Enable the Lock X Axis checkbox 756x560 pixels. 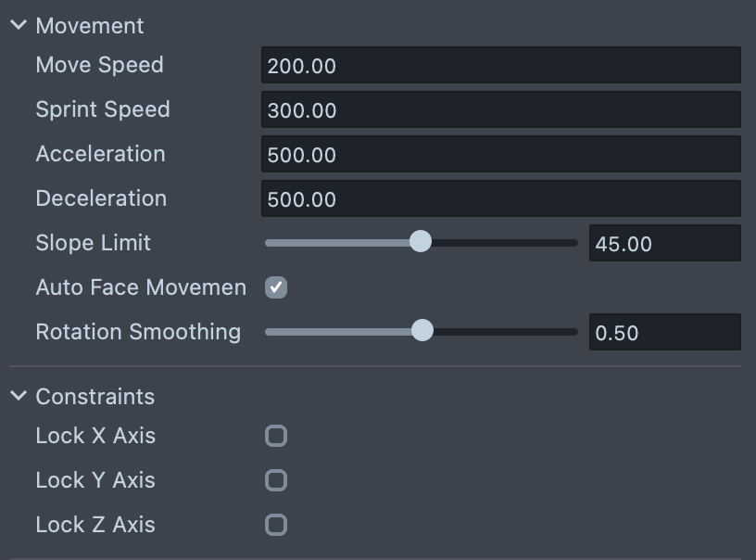pos(276,436)
